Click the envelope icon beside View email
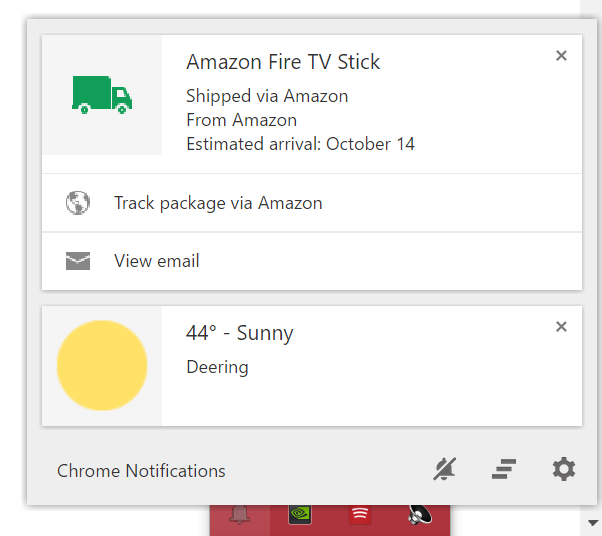The height and width of the screenshot is (536, 602). (x=77, y=261)
